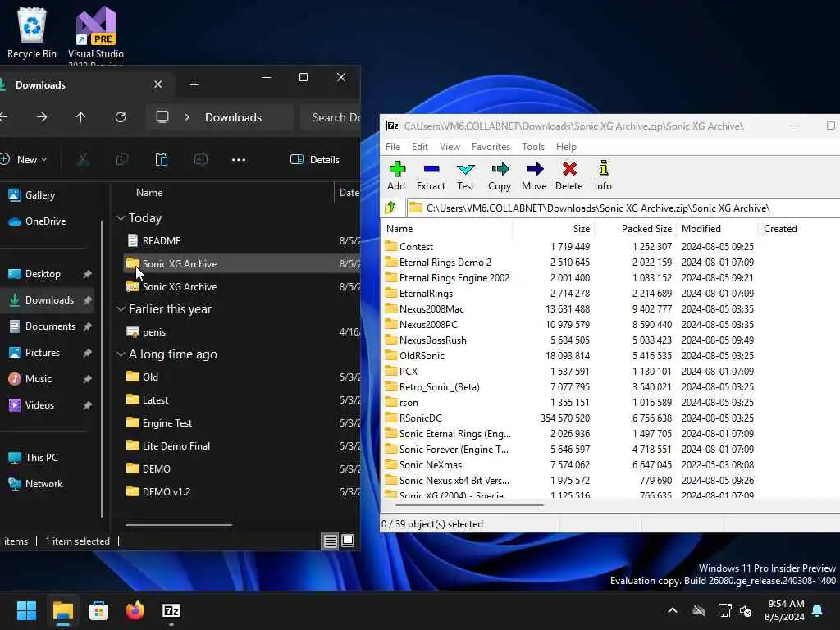The width and height of the screenshot is (840, 630).
Task: Click the horizontal scrollbar in Explorer file list
Action: 179,525
